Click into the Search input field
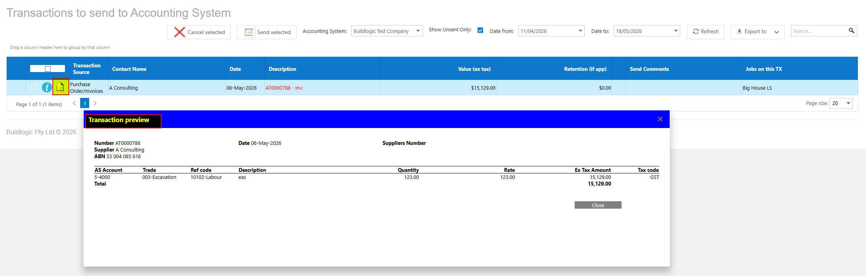This screenshot has width=868, height=276. (x=819, y=31)
